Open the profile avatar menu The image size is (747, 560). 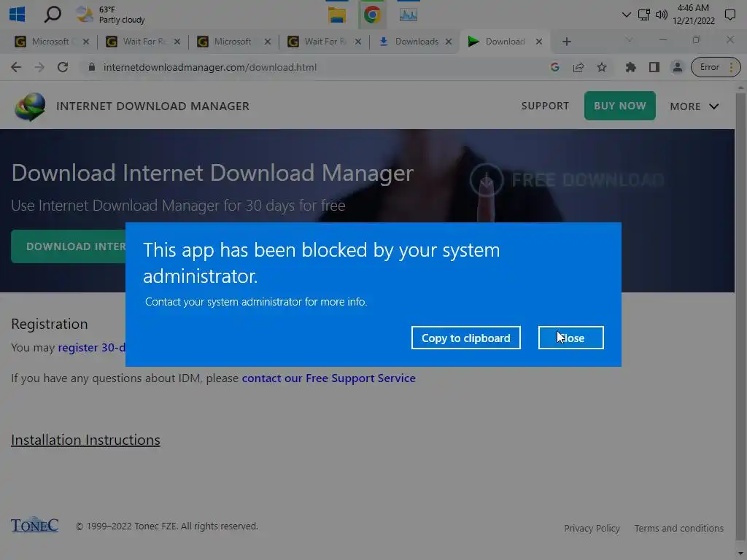click(677, 67)
